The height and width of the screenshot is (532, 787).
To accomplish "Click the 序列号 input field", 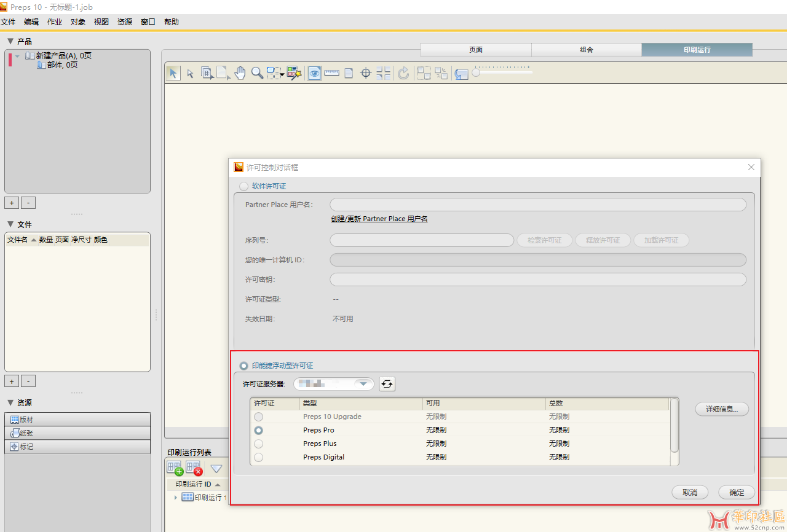I will tap(422, 240).
